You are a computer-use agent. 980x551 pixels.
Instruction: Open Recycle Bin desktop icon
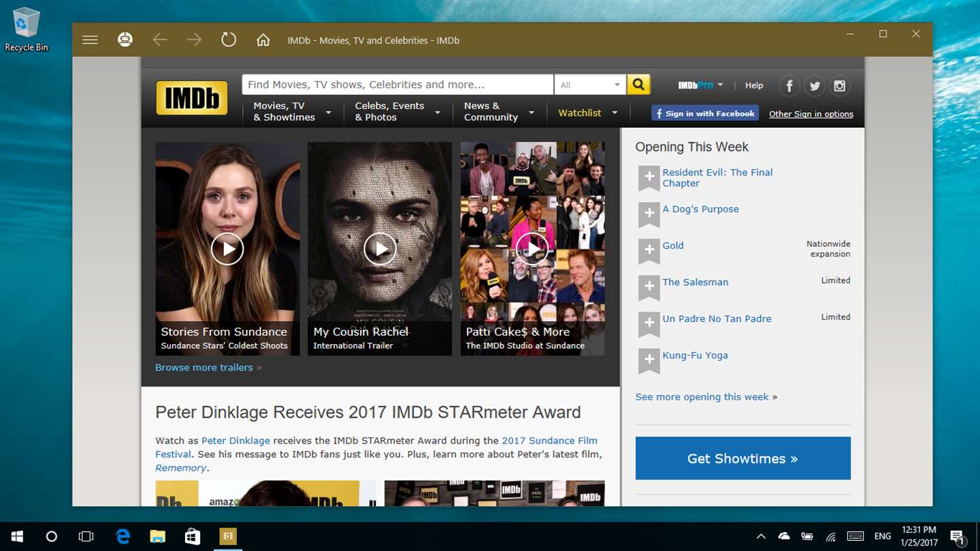(x=27, y=29)
